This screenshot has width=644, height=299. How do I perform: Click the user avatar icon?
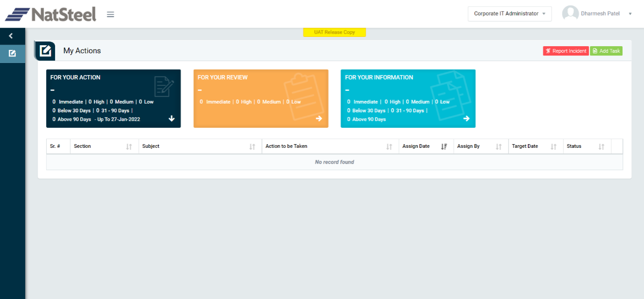(x=570, y=14)
